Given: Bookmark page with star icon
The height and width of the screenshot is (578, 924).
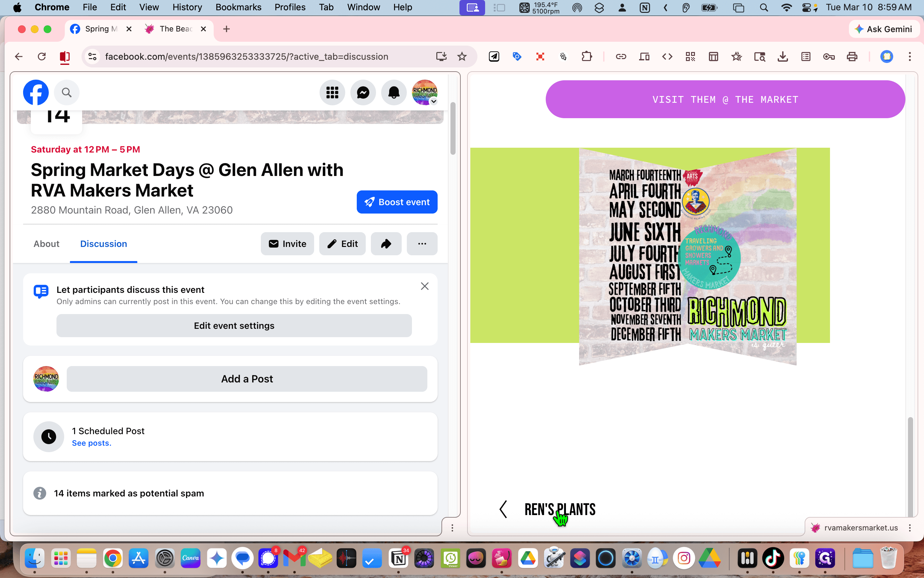Looking at the screenshot, I should coord(462,57).
